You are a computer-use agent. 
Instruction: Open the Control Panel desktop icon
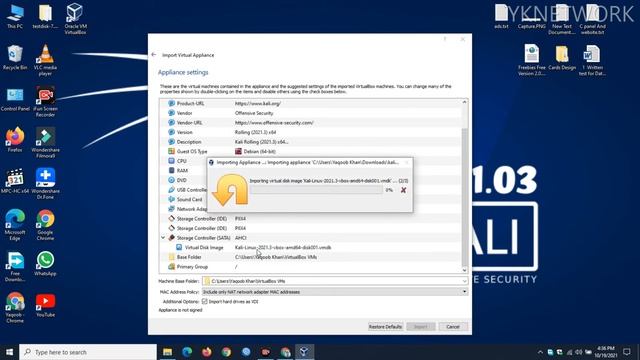pos(15,99)
